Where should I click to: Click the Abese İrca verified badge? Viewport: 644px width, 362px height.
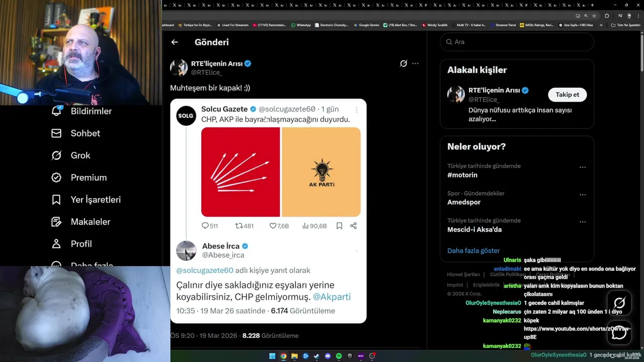245,246
